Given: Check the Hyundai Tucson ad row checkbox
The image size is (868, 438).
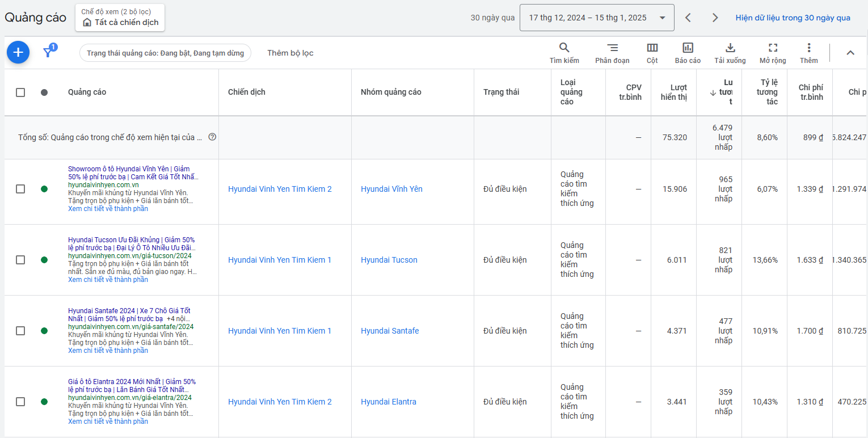Looking at the screenshot, I should pyautogui.click(x=20, y=260).
